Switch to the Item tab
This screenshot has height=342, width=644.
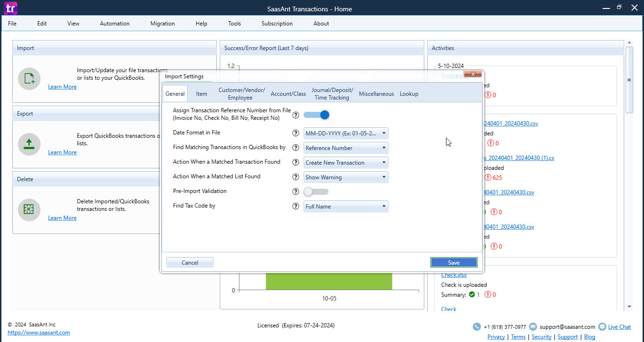[201, 93]
